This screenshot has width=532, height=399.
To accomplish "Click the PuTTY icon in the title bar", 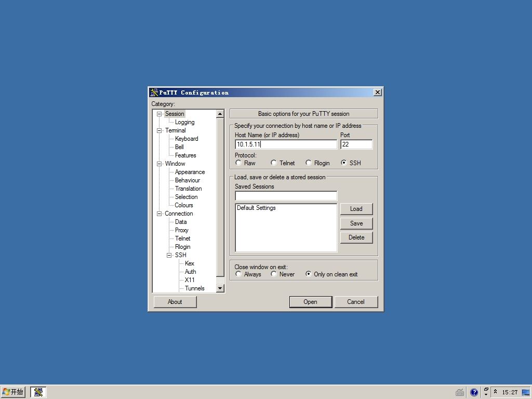I will click(154, 92).
